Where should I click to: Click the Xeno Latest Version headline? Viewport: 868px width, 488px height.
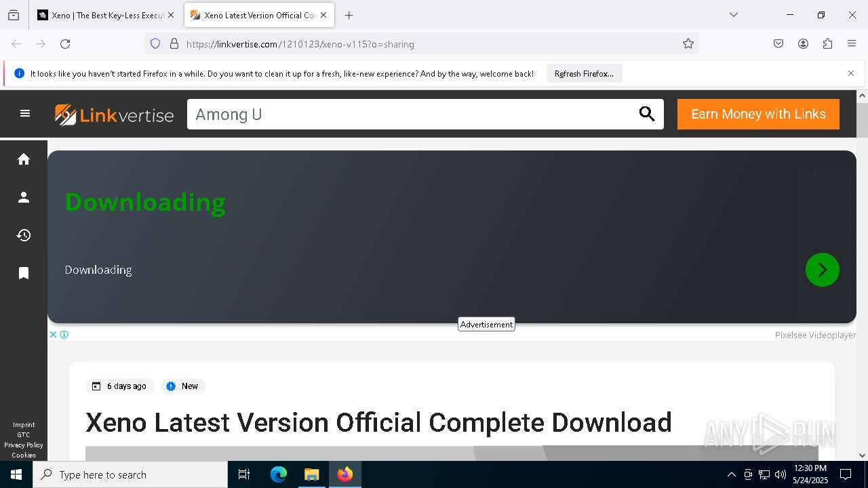pos(378,422)
